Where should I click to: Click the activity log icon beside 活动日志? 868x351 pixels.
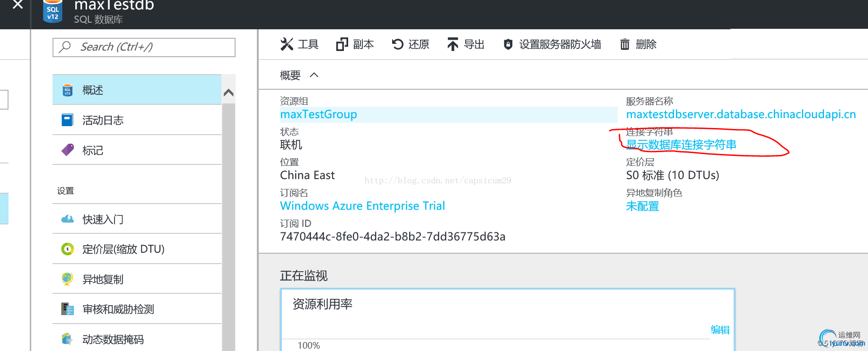[68, 120]
